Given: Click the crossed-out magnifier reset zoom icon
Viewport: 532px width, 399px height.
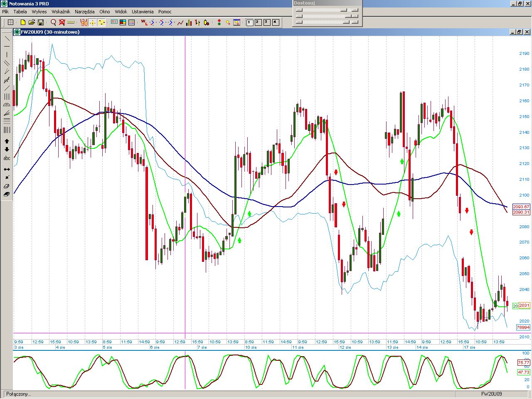Looking at the screenshot, I should coord(62,22).
